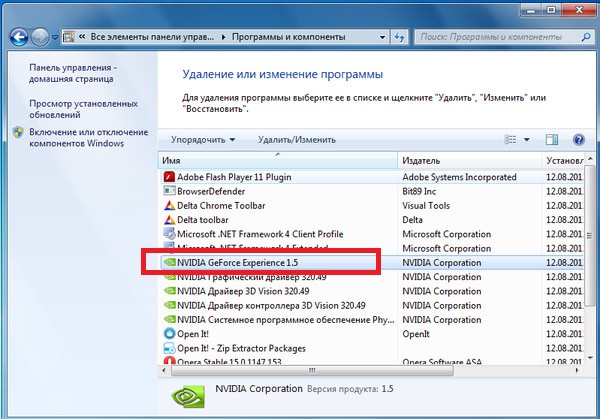Screen dimensions: 600x419
Task: Focus the Поиск: Программы и компоненты search field
Action: (x=497, y=37)
